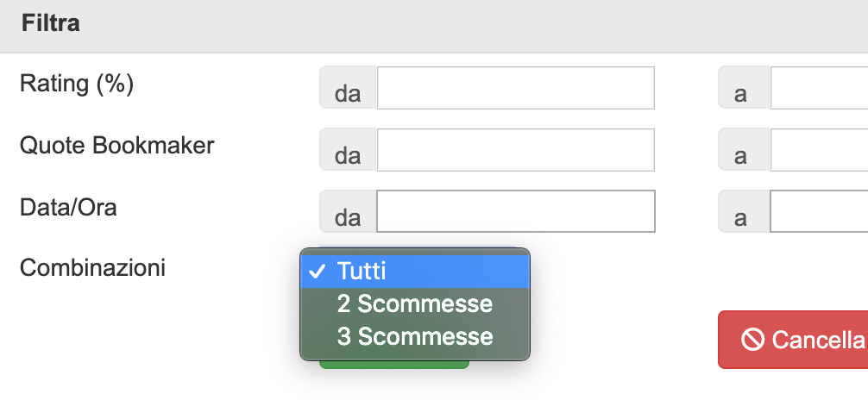Click the checkmark beside Tutti option
The image size is (868, 400).
point(317,272)
